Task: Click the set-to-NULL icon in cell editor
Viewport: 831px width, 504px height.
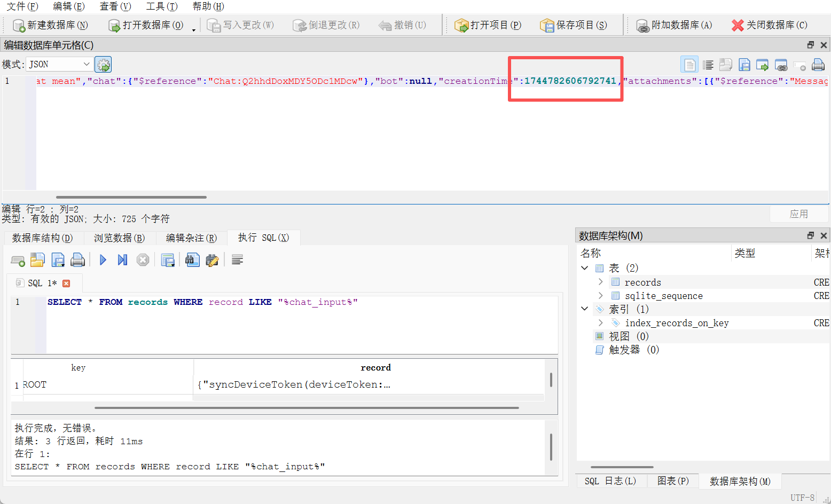Action: (799, 66)
